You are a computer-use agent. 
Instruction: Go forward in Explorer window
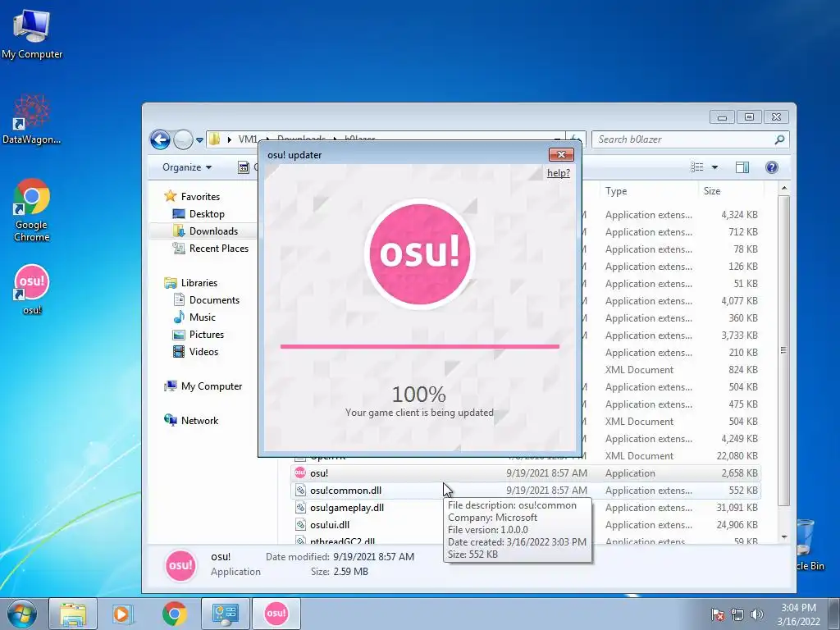point(183,139)
